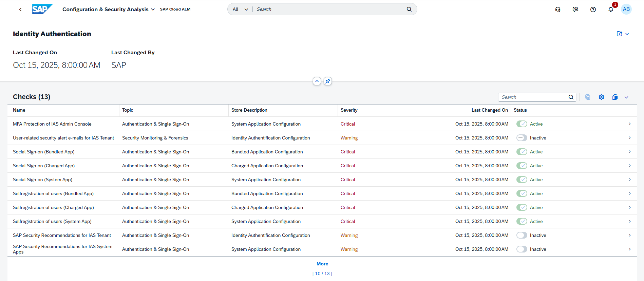Click the export to spreadsheet icon

(x=615, y=97)
